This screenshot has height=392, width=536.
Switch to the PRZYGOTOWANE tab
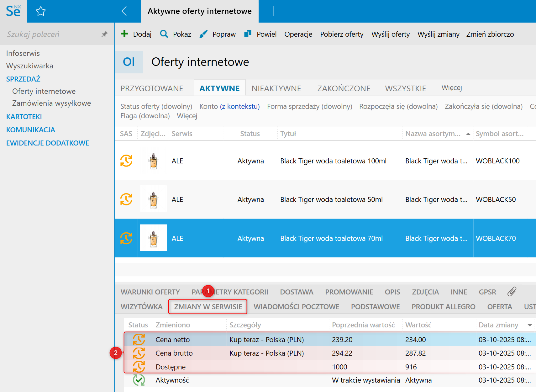click(x=152, y=88)
